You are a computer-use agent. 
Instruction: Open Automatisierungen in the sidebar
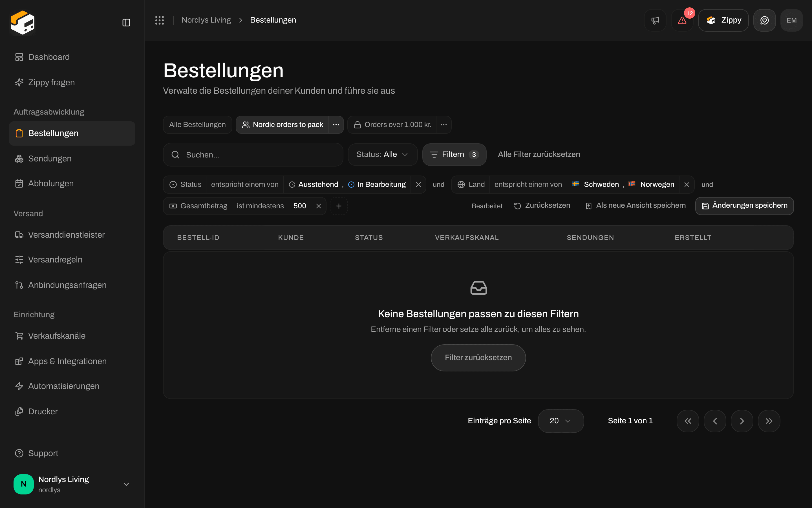coord(72,386)
